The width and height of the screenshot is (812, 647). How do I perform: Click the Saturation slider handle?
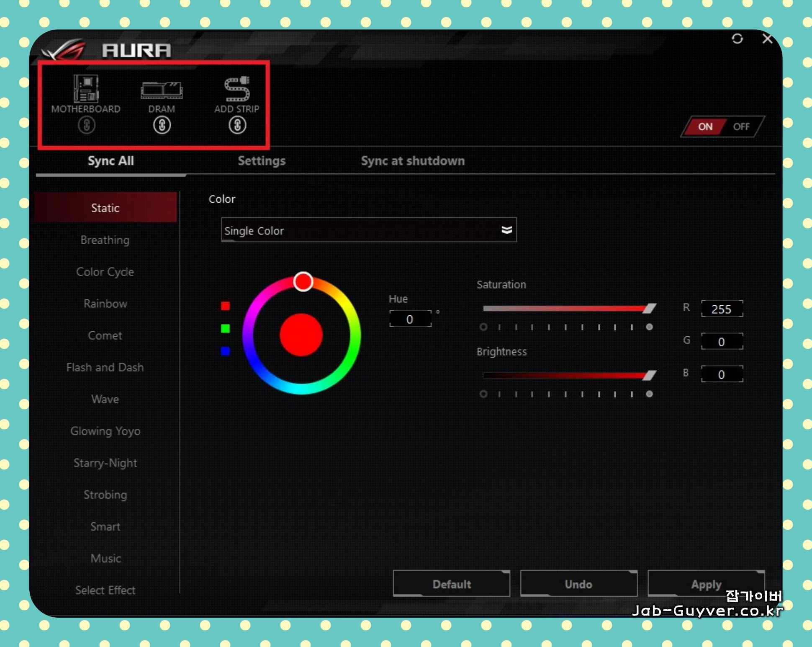pyautogui.click(x=649, y=309)
